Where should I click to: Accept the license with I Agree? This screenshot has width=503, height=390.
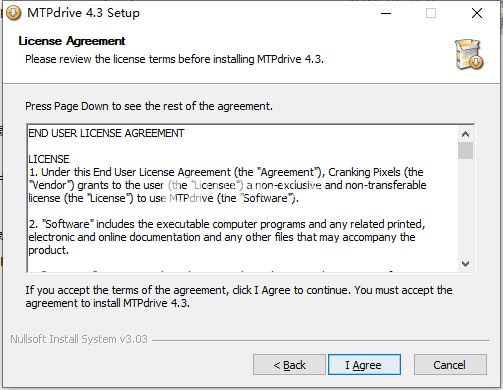[x=364, y=365]
